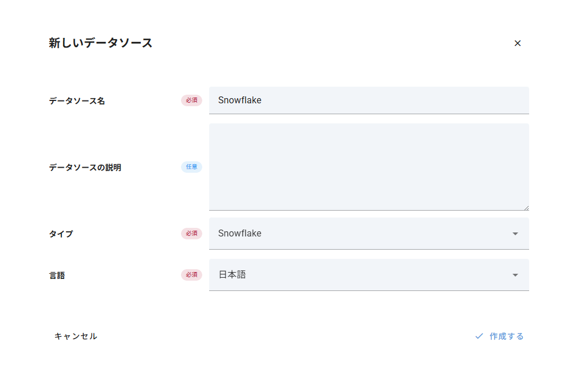Click the 必須 badge beside 言語

(x=191, y=275)
